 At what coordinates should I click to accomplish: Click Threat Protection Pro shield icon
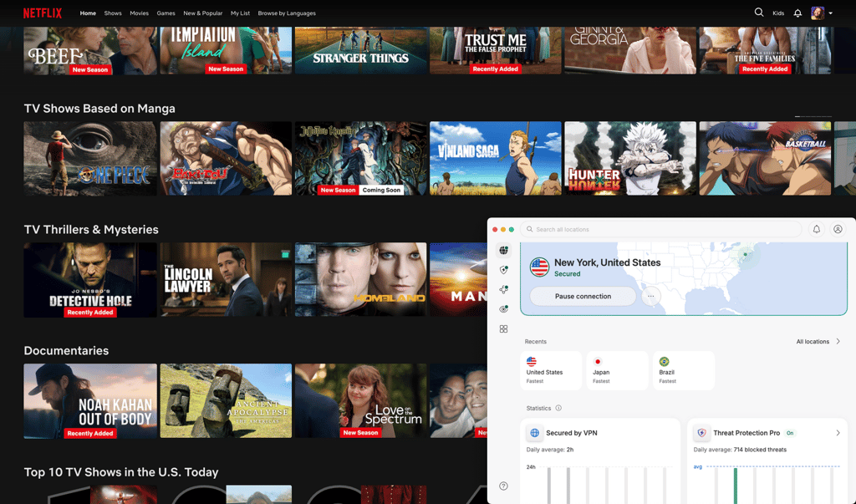701,433
